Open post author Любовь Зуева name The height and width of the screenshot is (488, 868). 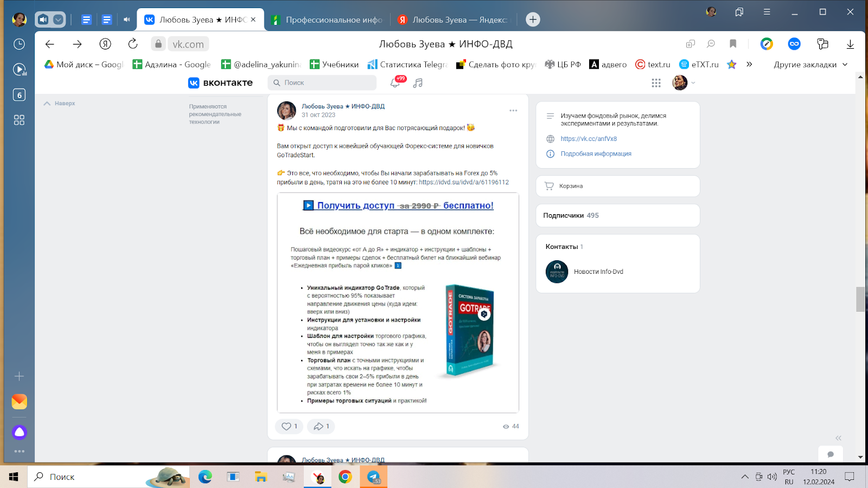tap(343, 106)
